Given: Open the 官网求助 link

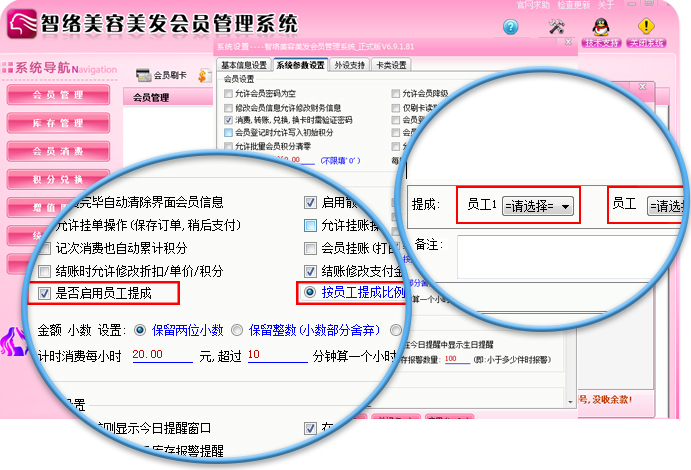Looking at the screenshot, I should tap(533, 5).
